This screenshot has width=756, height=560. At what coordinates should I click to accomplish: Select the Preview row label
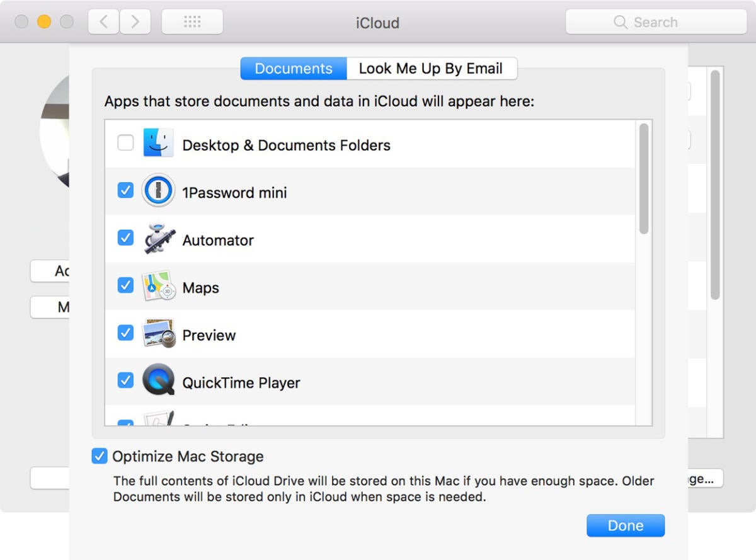[x=209, y=335]
